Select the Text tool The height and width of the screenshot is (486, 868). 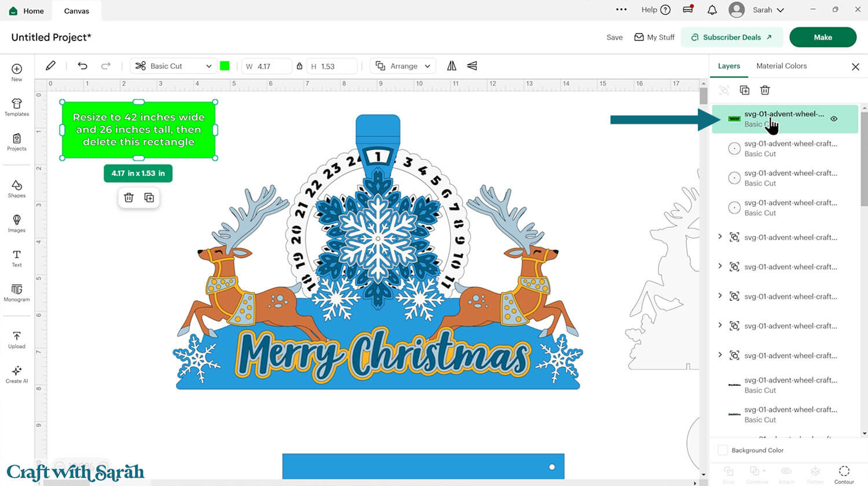[x=17, y=258]
